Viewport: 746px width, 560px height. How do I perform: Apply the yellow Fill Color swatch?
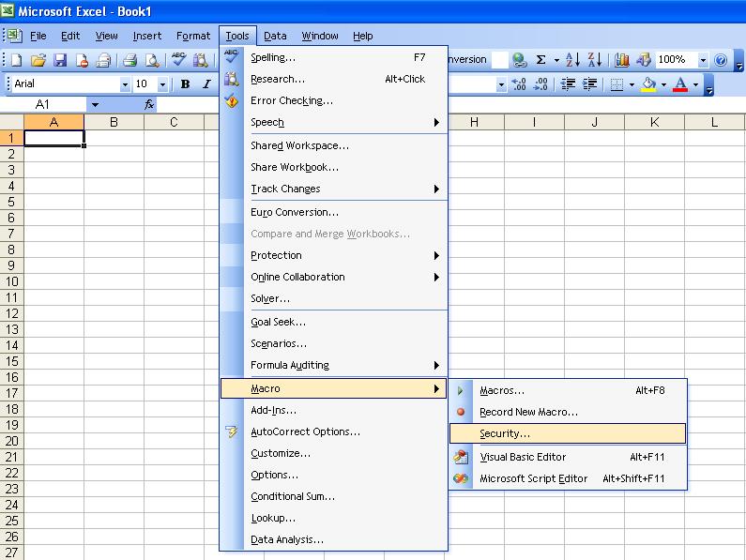pyautogui.click(x=649, y=84)
